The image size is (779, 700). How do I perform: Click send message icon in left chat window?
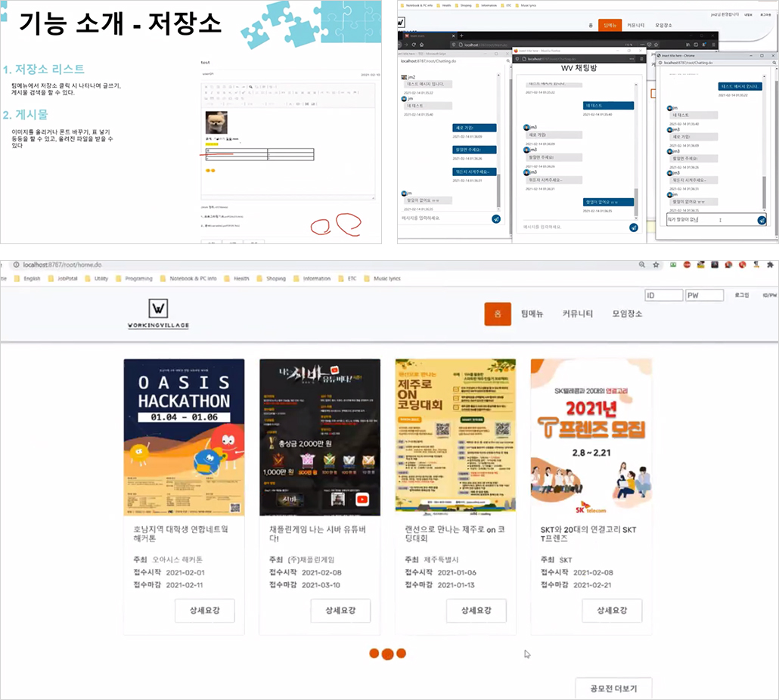[x=496, y=219]
